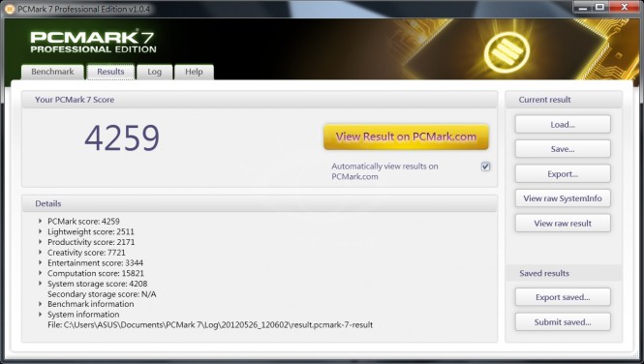Expand the Lightweight score entry
This screenshot has height=364, width=644.
point(41,231)
